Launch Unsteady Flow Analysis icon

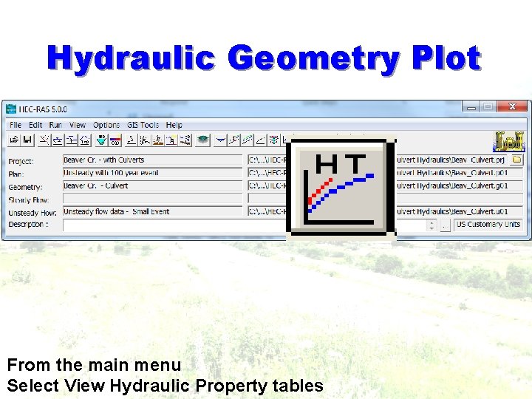(x=145, y=140)
